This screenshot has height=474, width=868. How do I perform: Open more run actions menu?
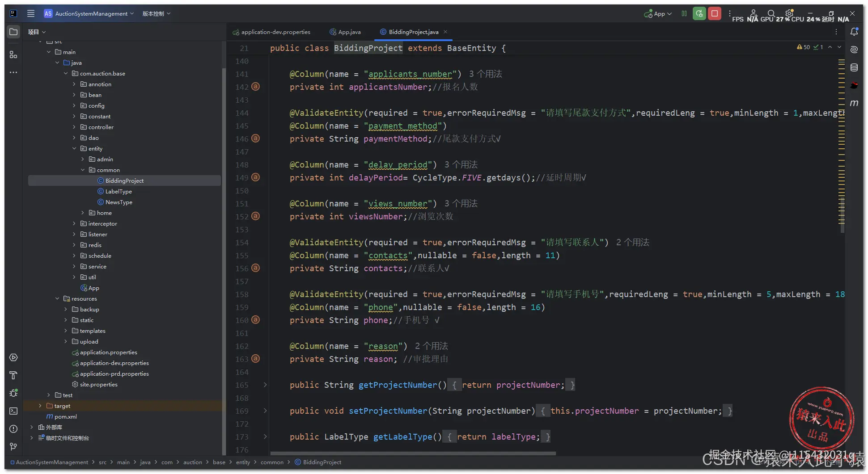coord(730,13)
